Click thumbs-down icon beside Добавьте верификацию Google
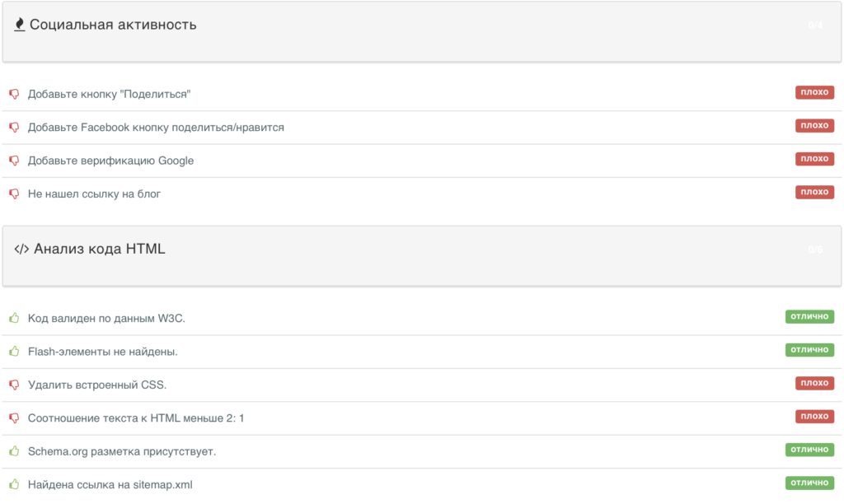 (x=15, y=161)
